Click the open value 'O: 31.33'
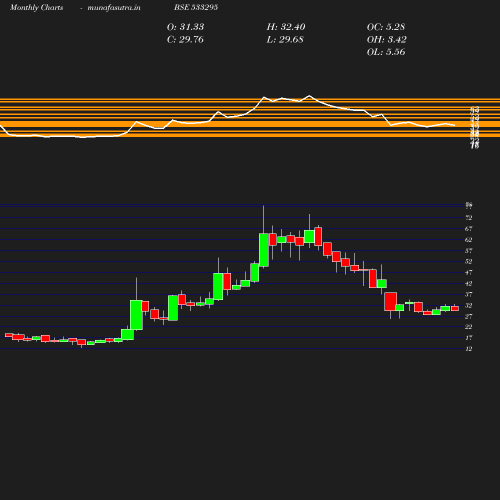This screenshot has height=500, width=500. tap(185, 27)
